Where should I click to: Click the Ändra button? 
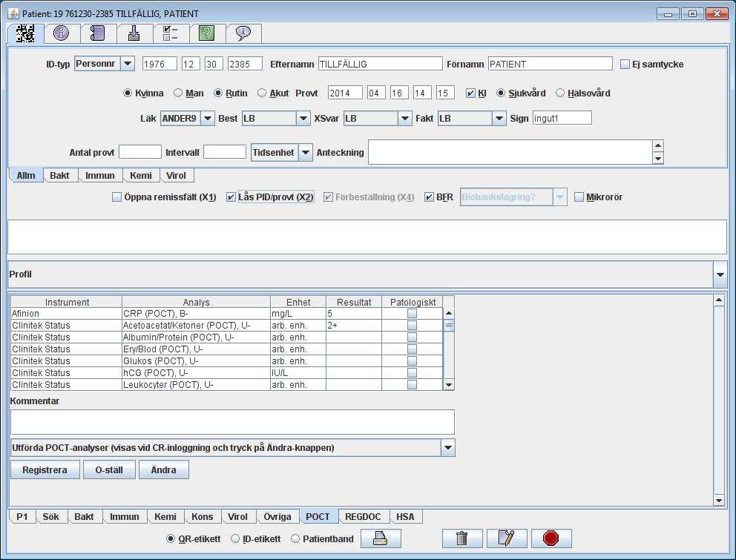[164, 470]
